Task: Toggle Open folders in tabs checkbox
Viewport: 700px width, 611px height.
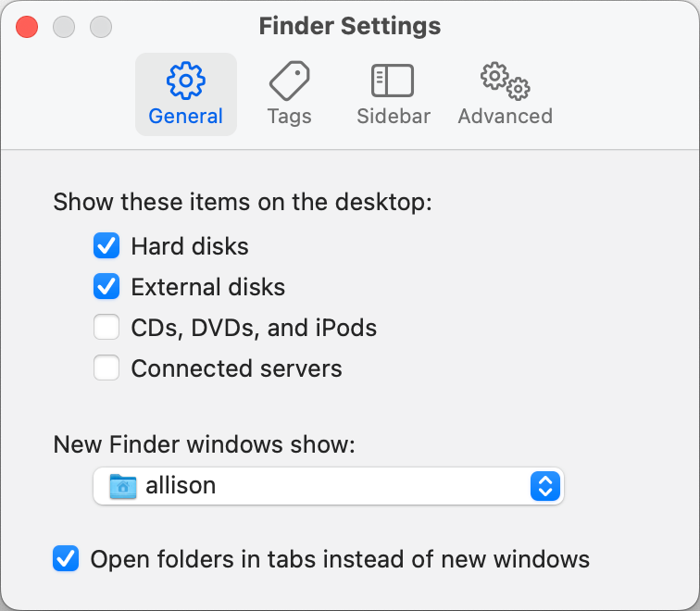Action: pyautogui.click(x=66, y=559)
